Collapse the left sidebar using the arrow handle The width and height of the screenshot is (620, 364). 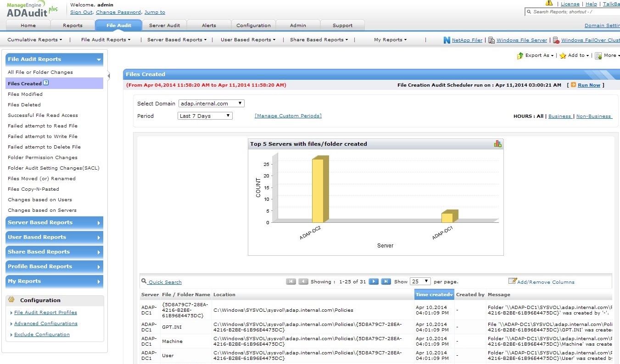tap(109, 76)
